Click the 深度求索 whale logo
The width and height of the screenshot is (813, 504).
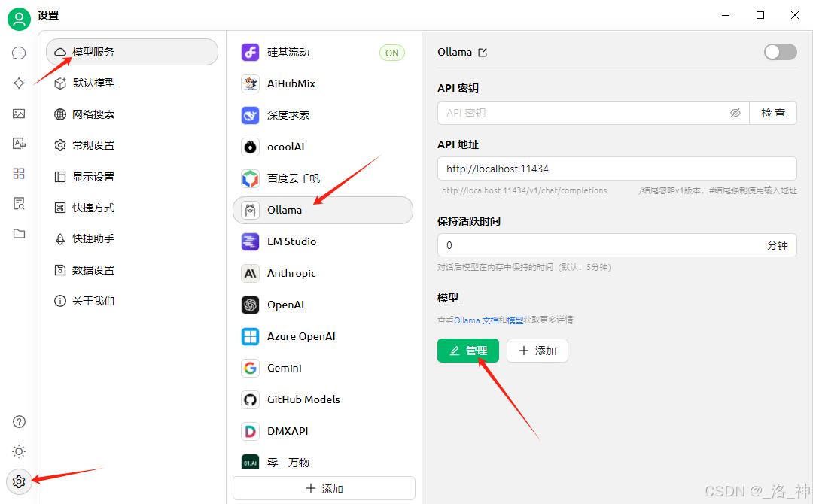coord(251,116)
